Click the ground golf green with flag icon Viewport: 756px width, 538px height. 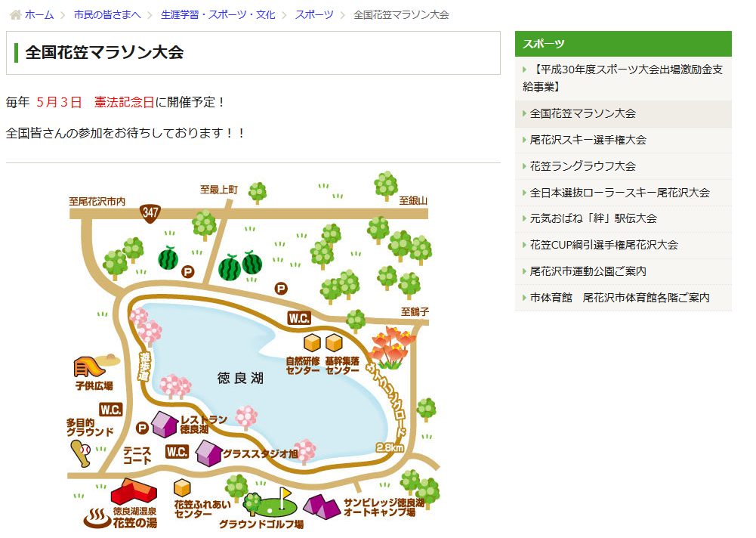click(271, 502)
